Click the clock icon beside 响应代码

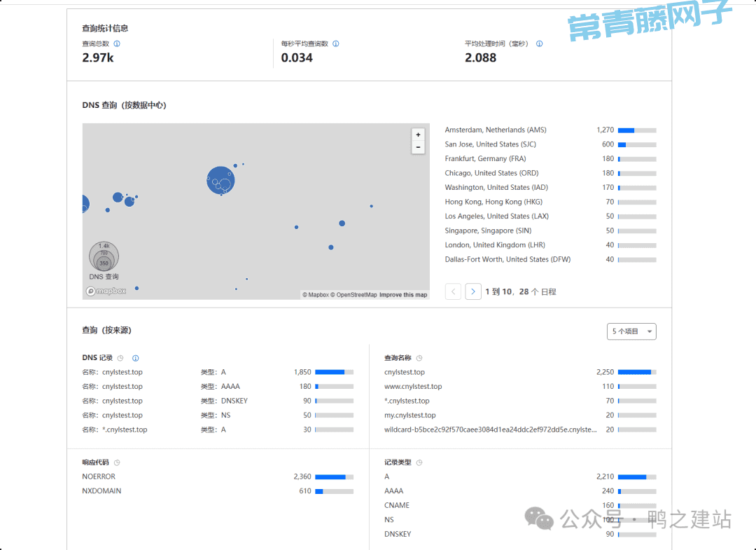coord(117,462)
